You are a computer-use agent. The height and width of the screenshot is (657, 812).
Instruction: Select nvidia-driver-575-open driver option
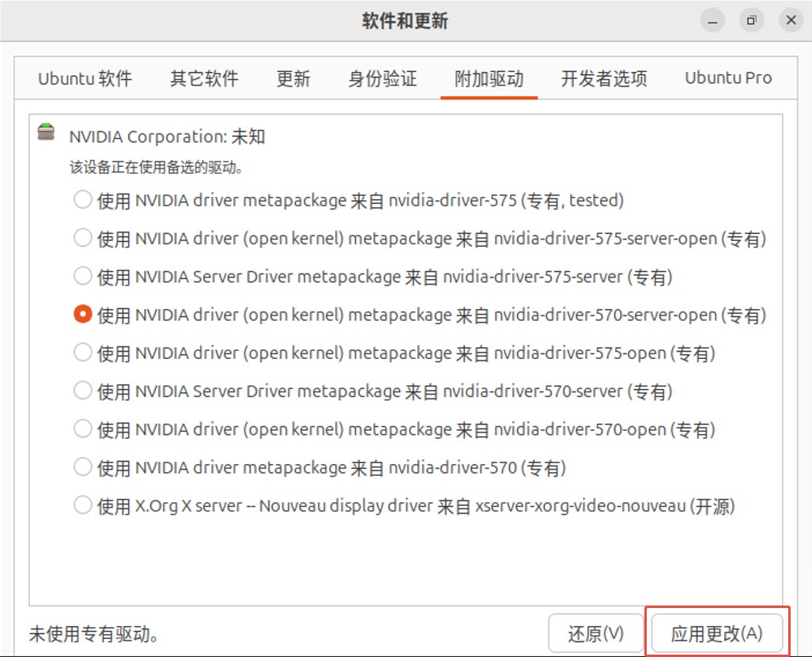tap(82, 353)
